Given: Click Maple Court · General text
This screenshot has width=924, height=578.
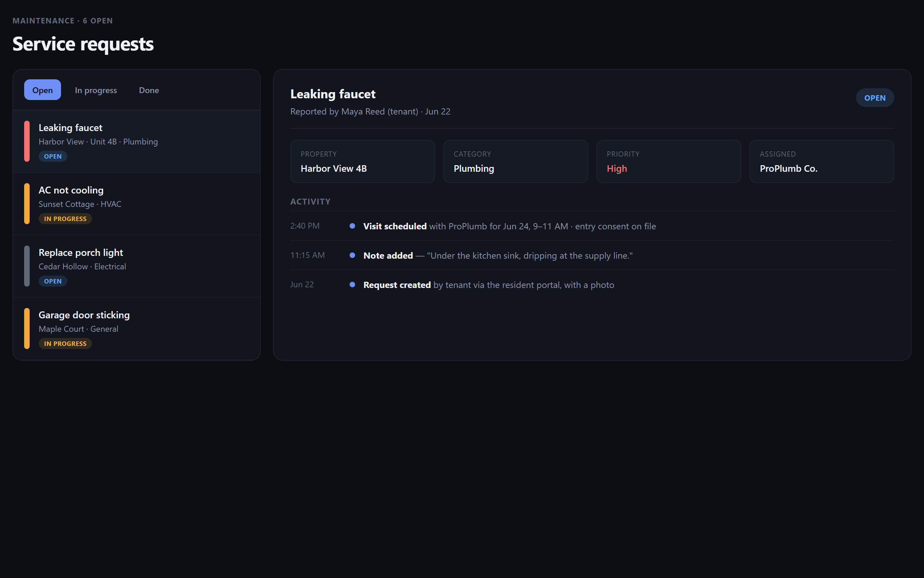Looking at the screenshot, I should (x=78, y=329).
